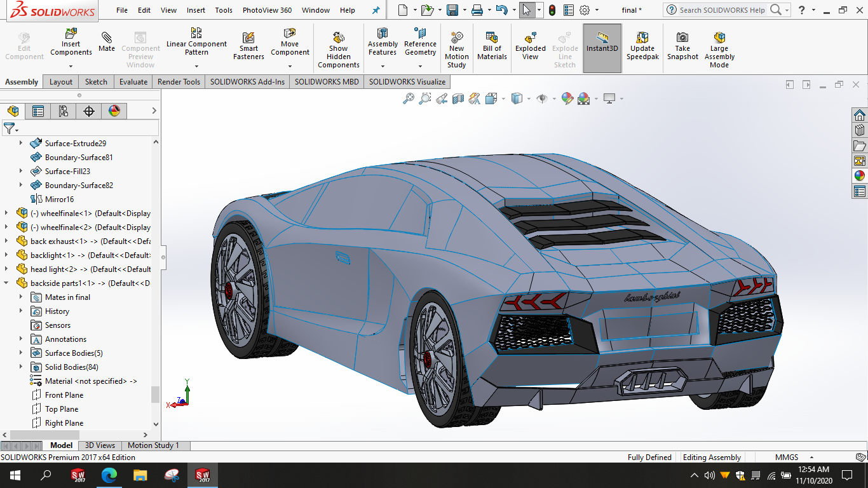Click Edit Appearance icon

click(567, 98)
